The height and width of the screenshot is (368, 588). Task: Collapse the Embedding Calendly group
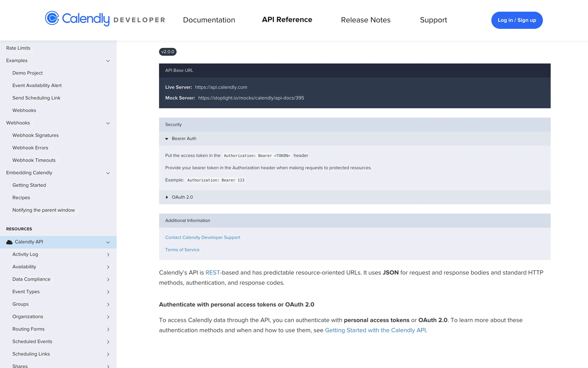pyautogui.click(x=108, y=173)
